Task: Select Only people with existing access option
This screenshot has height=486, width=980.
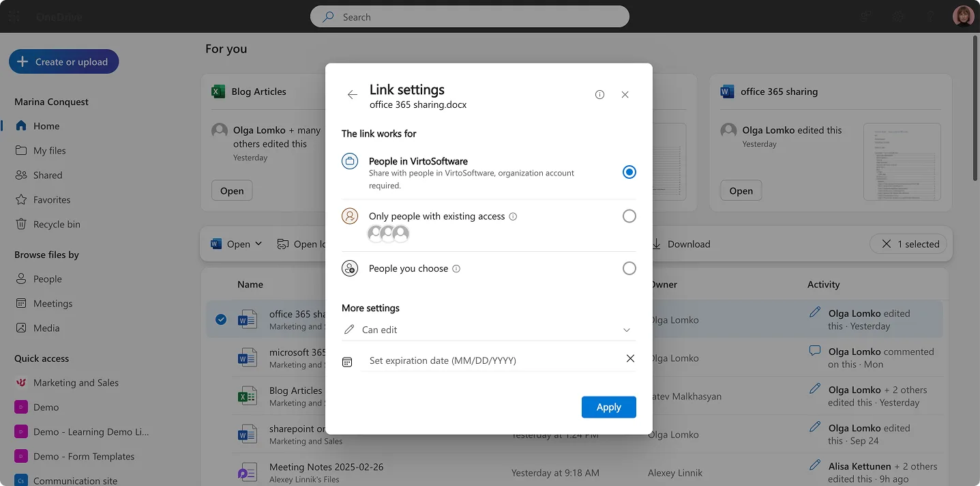Action: pos(629,216)
